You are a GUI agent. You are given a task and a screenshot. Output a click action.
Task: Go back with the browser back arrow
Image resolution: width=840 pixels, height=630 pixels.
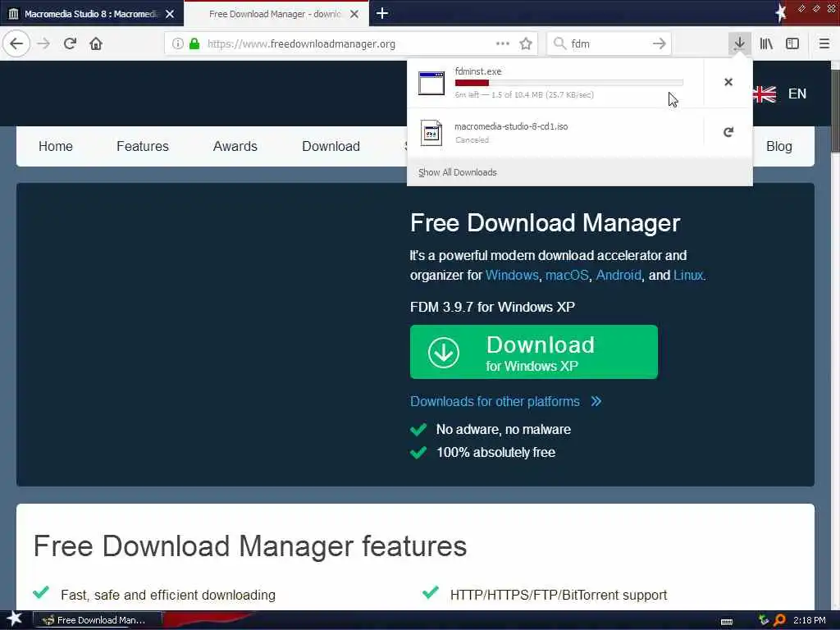16,43
